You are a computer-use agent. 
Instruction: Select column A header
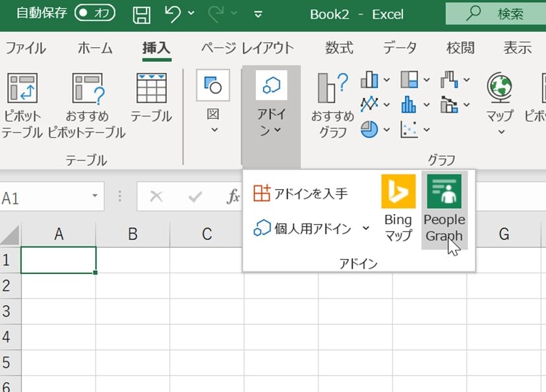click(x=59, y=235)
